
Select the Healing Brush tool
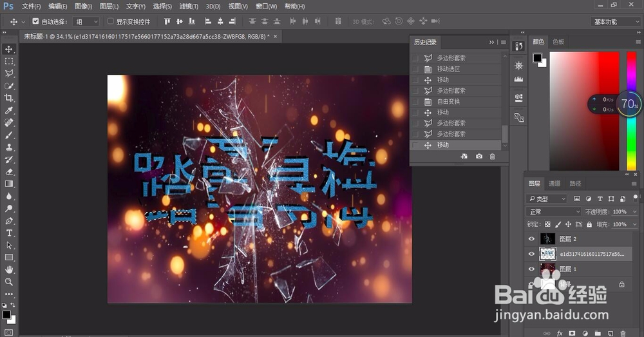click(x=8, y=122)
